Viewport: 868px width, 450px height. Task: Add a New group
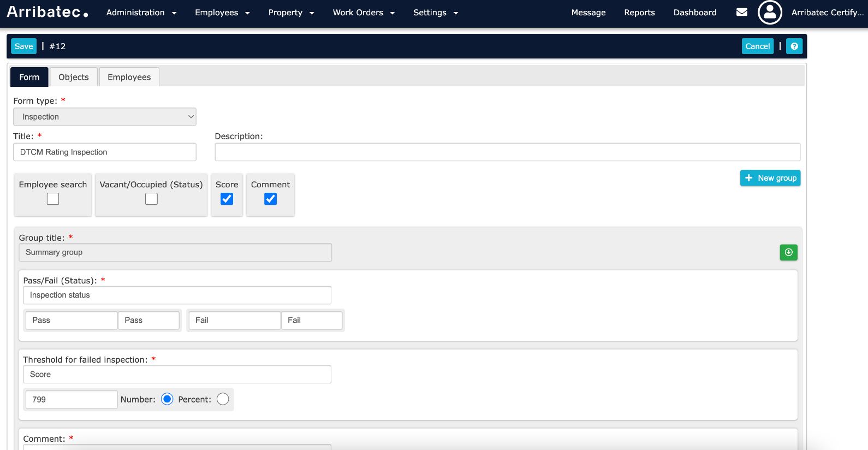point(770,178)
